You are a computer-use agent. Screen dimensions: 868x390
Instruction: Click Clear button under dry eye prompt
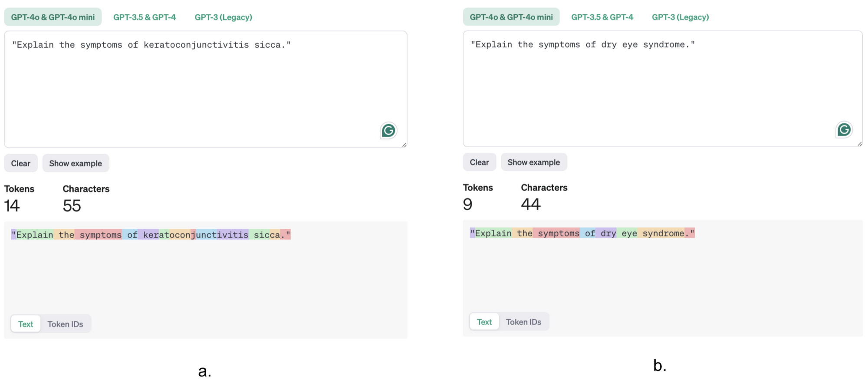(x=479, y=162)
